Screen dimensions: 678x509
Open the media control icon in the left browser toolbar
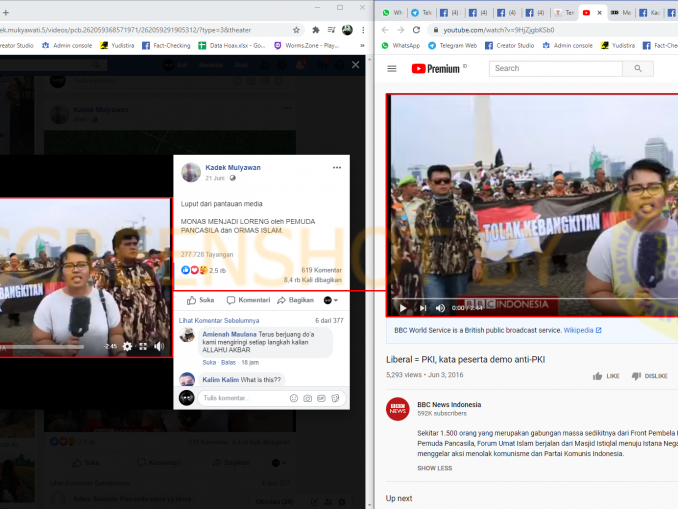(x=331, y=30)
